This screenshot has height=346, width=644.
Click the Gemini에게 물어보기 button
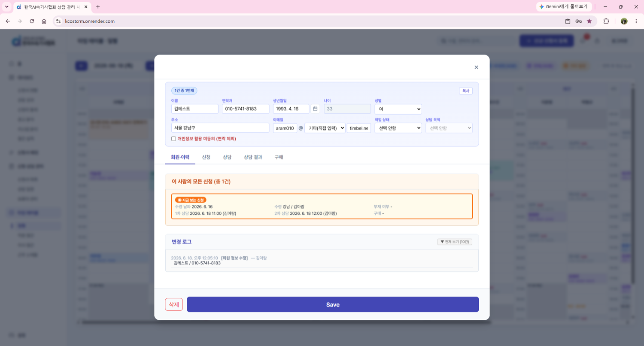[564, 7]
